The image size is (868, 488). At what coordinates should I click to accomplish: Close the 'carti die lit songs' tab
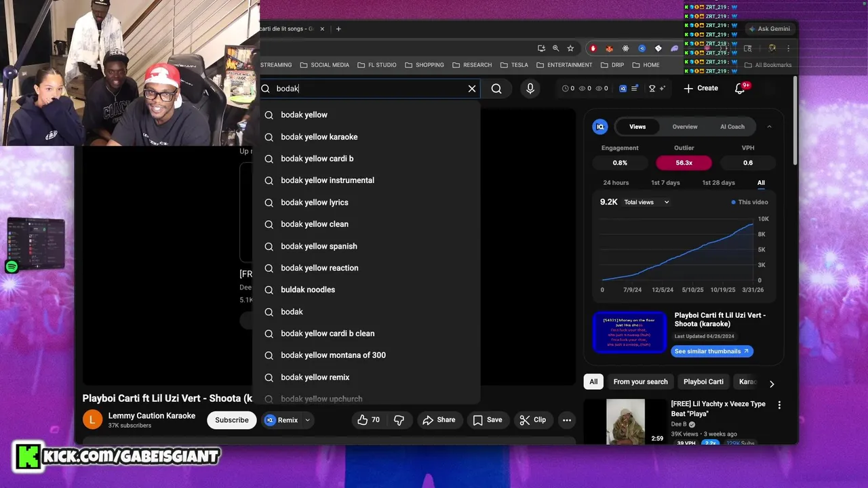(x=322, y=28)
